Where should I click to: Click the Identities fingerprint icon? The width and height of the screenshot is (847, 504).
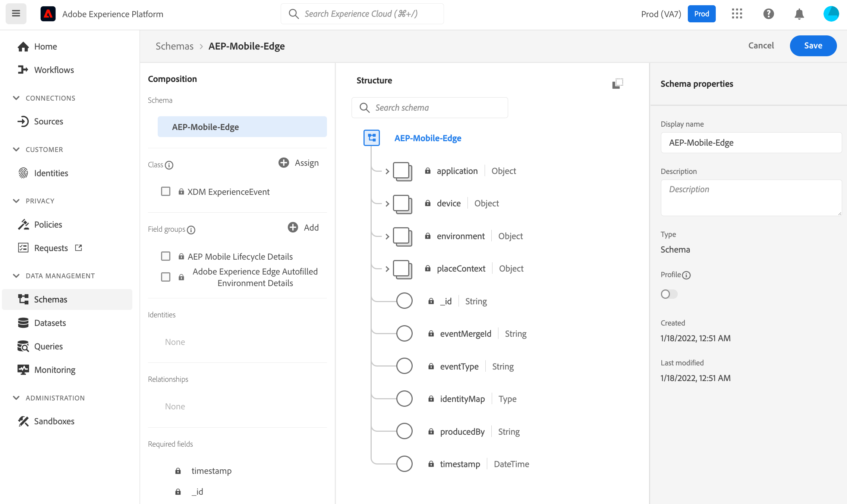(23, 173)
